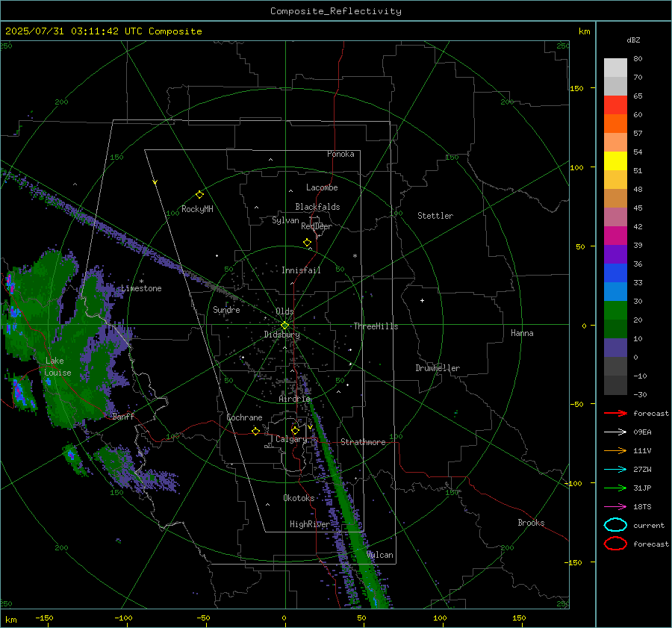
Task: Click the Innisfail town label
Action: tap(301, 270)
